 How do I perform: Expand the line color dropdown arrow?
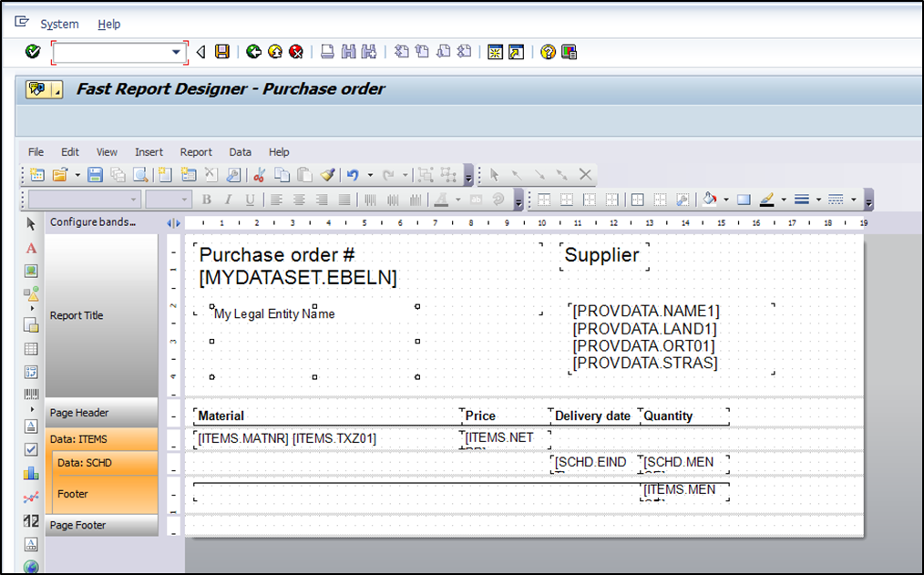point(784,200)
